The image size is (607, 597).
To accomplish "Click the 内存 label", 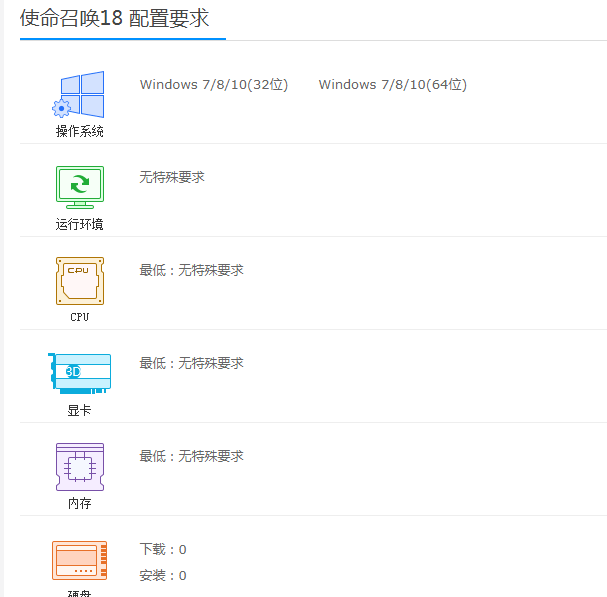I will (x=79, y=503).
